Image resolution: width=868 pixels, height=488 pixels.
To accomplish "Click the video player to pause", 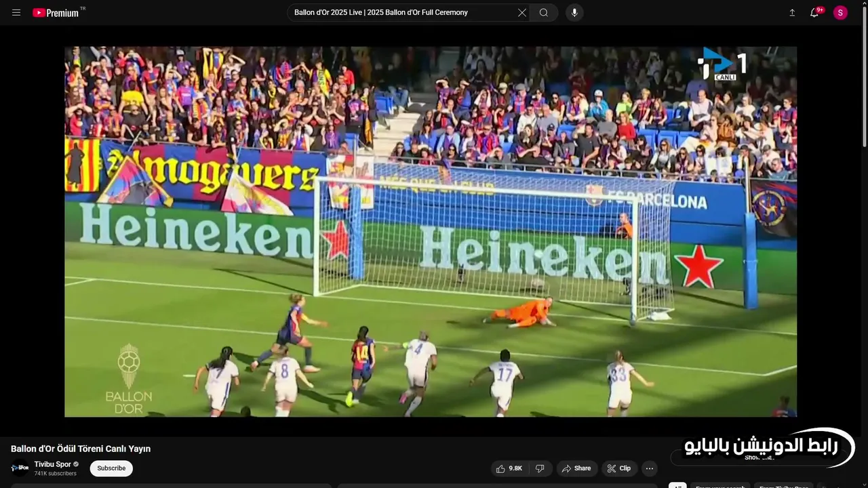I will click(x=431, y=231).
